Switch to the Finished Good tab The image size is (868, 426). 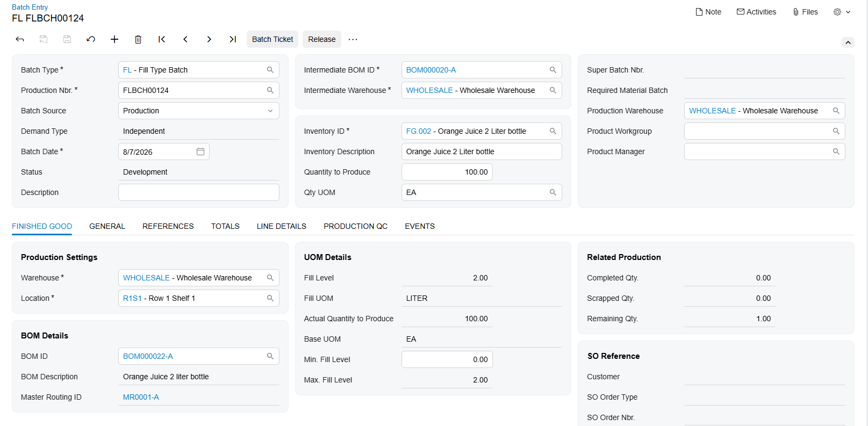[x=42, y=226]
